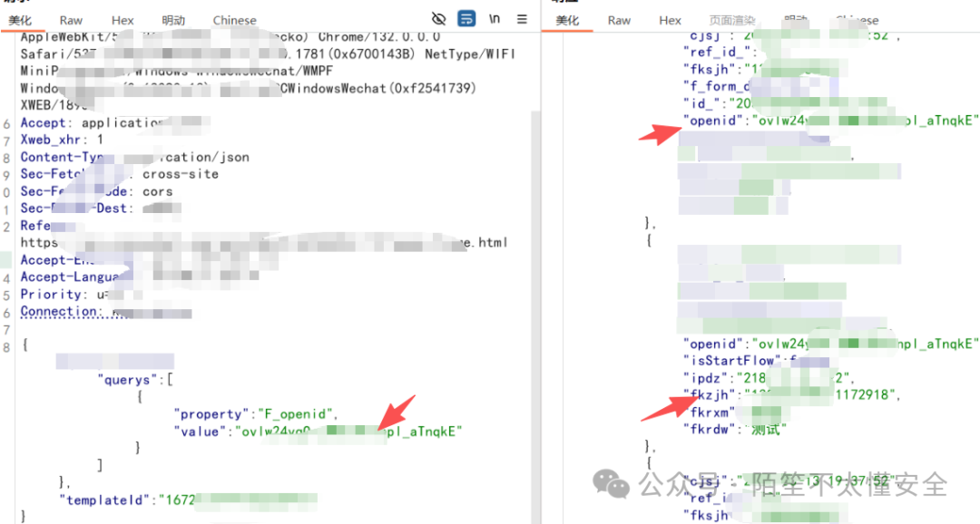This screenshot has width=980, height=524.
Task: Click the "ipdz" line in the response
Action: (769, 378)
